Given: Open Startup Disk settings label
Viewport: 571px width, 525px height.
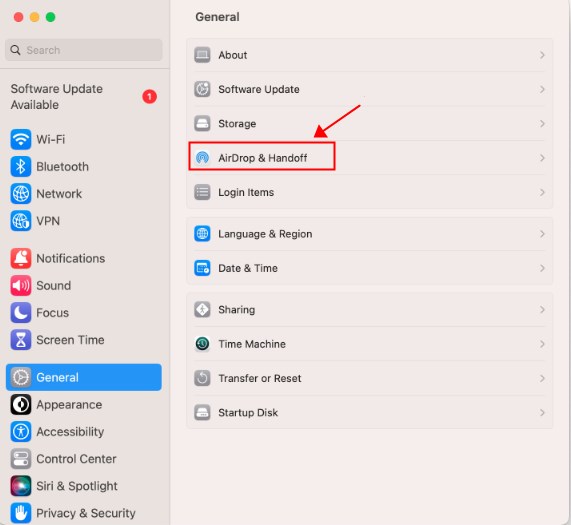Looking at the screenshot, I should coord(248,412).
